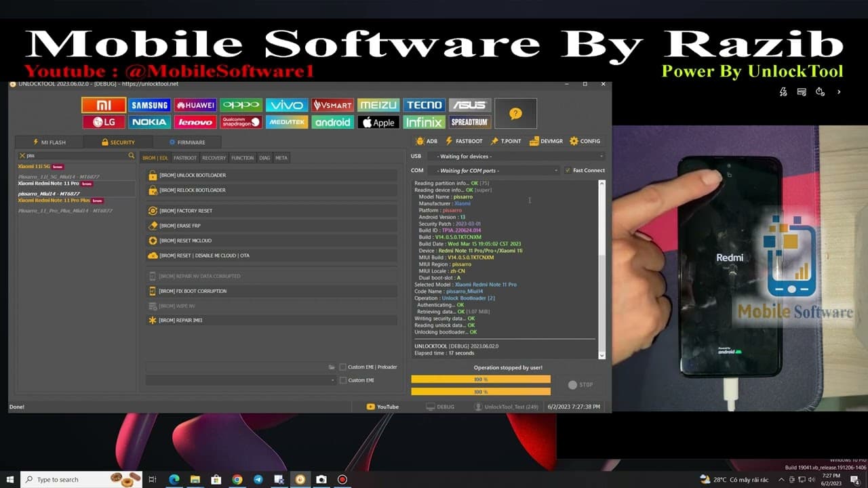Open the FUNCTION tab
The width and height of the screenshot is (868, 488).
coord(242,158)
